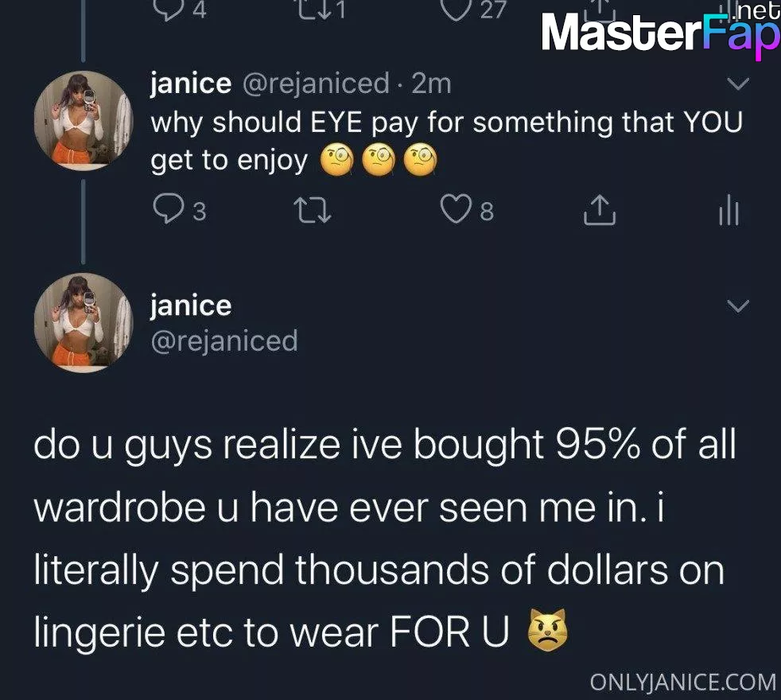The image size is (781, 700).
Task: Retweet the EYE pay tweet
Action: (x=313, y=210)
